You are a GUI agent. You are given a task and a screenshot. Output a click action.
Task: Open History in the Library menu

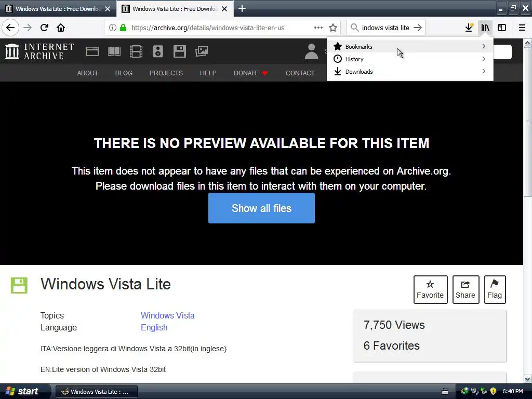coord(410,59)
